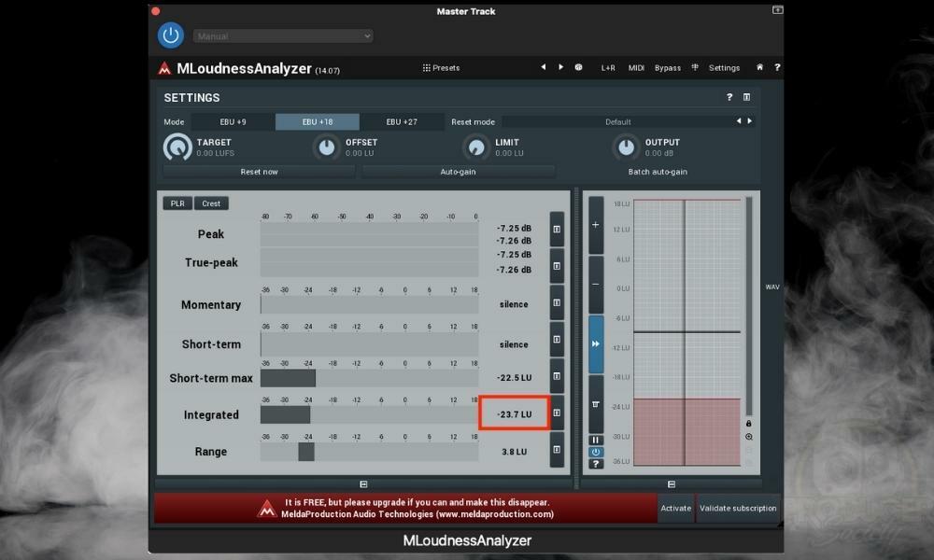Click the 3.8 LU Range value

(x=514, y=452)
